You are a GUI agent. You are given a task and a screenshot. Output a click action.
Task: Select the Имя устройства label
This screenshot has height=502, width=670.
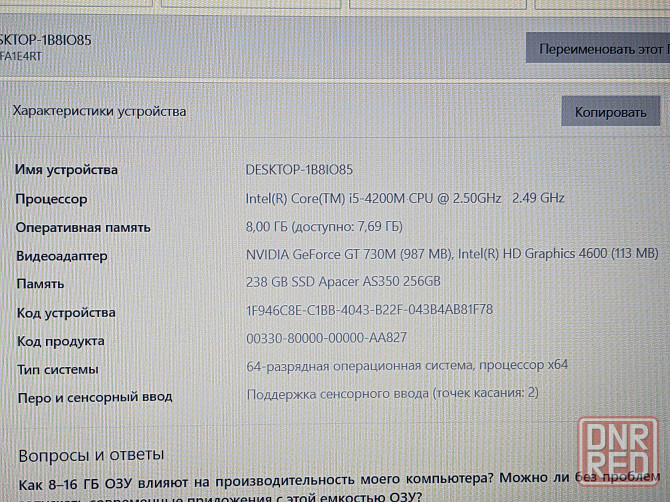pos(66,170)
